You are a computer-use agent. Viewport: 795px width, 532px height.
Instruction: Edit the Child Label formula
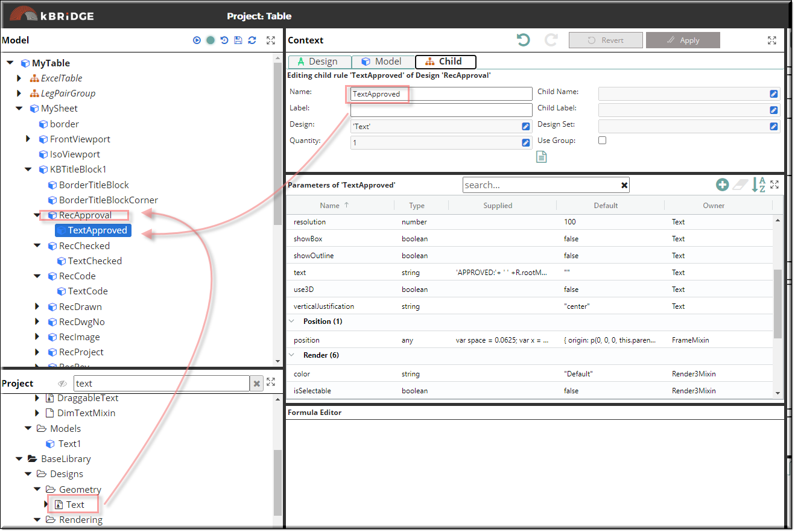click(x=774, y=110)
